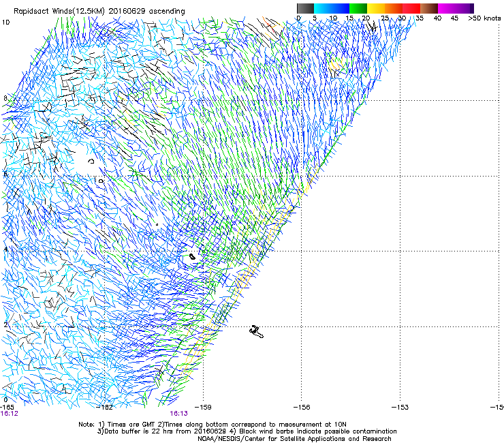Select the longitude '-159' axis label

pos(203,407)
